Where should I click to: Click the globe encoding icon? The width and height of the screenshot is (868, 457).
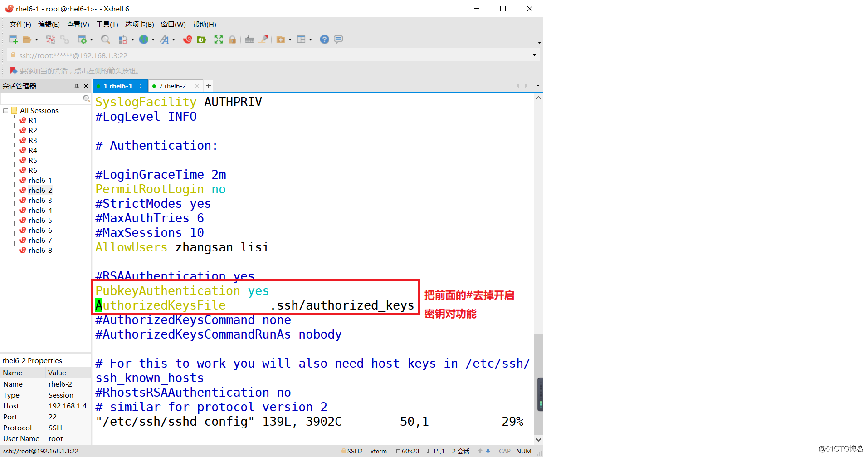click(144, 39)
